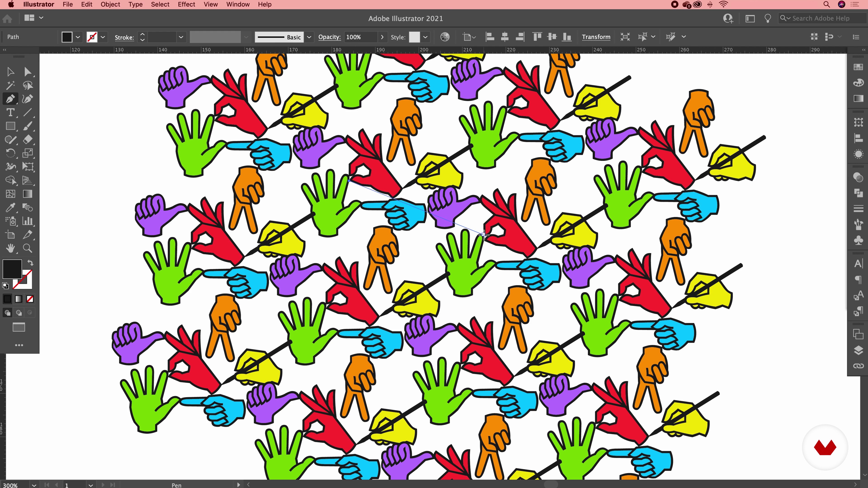The height and width of the screenshot is (488, 868).
Task: Open the View menu
Action: coord(211,4)
